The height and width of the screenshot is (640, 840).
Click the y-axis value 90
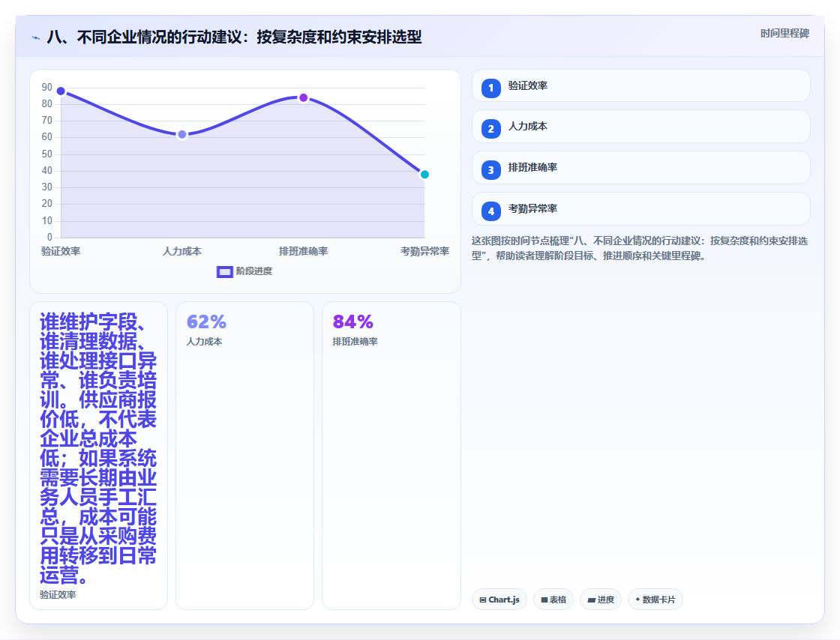click(x=47, y=87)
